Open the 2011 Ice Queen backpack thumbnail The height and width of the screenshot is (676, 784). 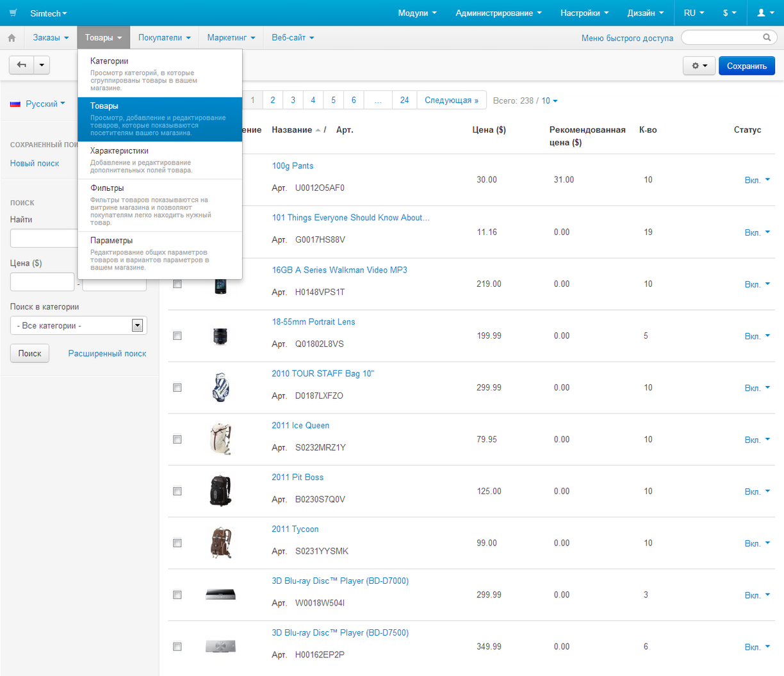click(x=220, y=440)
